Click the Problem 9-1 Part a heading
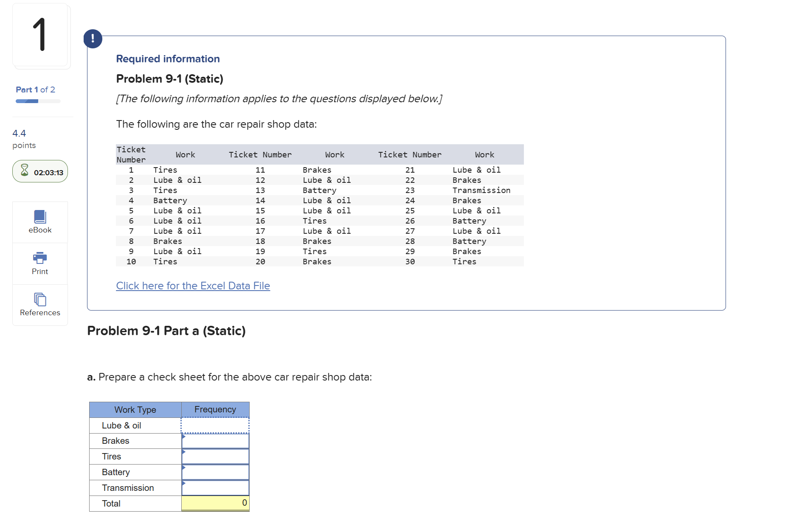 [x=166, y=330]
